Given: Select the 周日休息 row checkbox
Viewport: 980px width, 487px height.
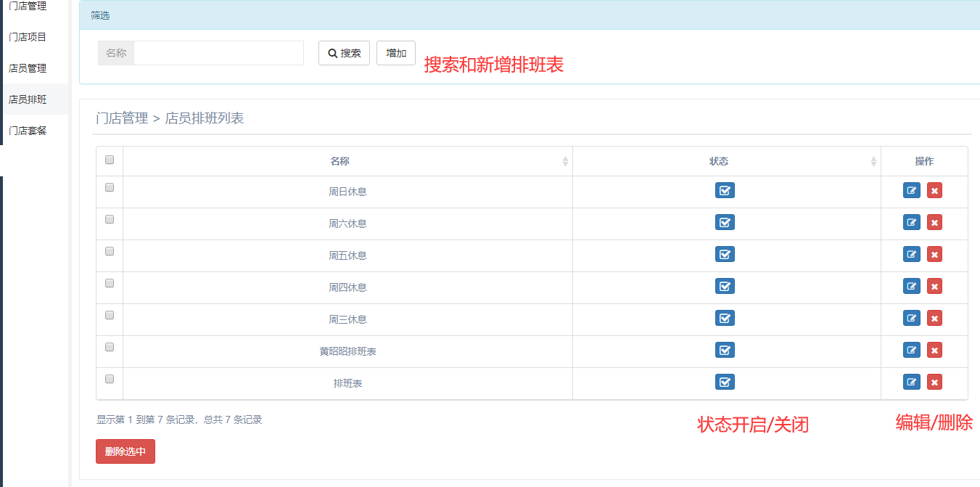Looking at the screenshot, I should pos(110,187).
